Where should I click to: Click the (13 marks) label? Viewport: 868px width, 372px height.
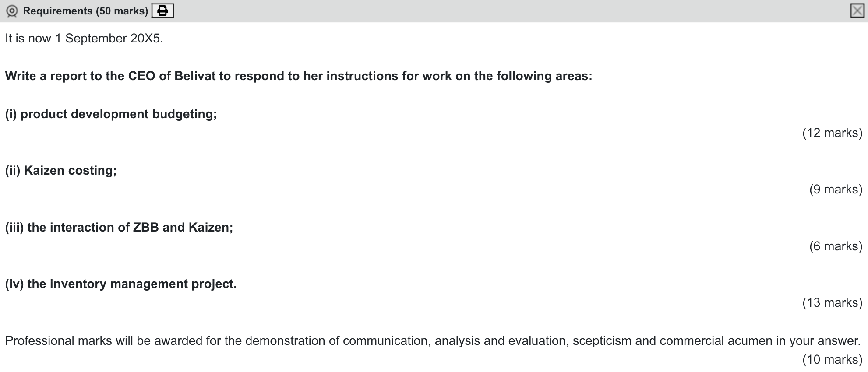pos(832,302)
